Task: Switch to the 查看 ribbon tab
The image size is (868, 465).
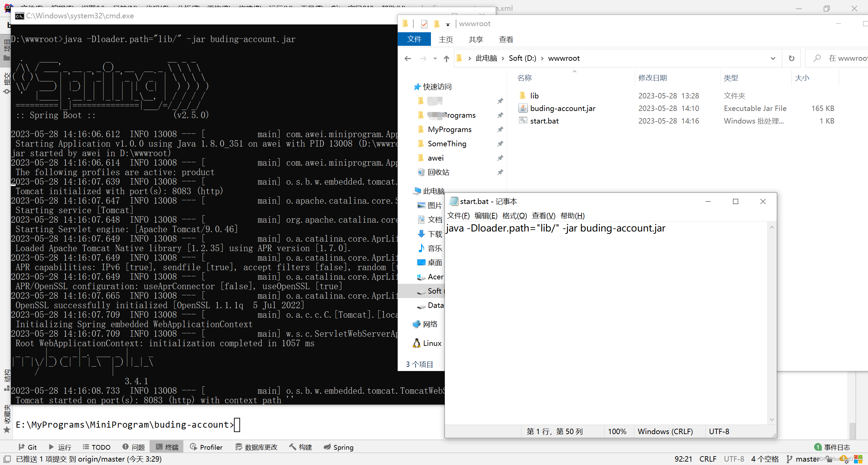Action: pos(506,39)
